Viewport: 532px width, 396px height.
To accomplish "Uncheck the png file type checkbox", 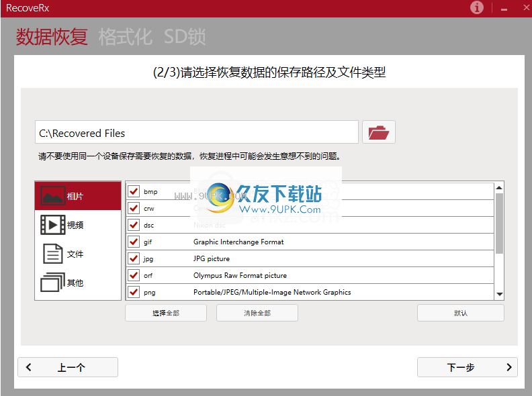I will [134, 292].
